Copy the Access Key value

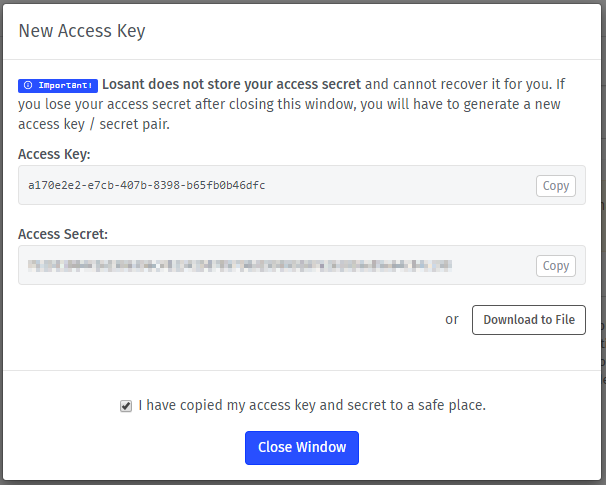tap(555, 186)
